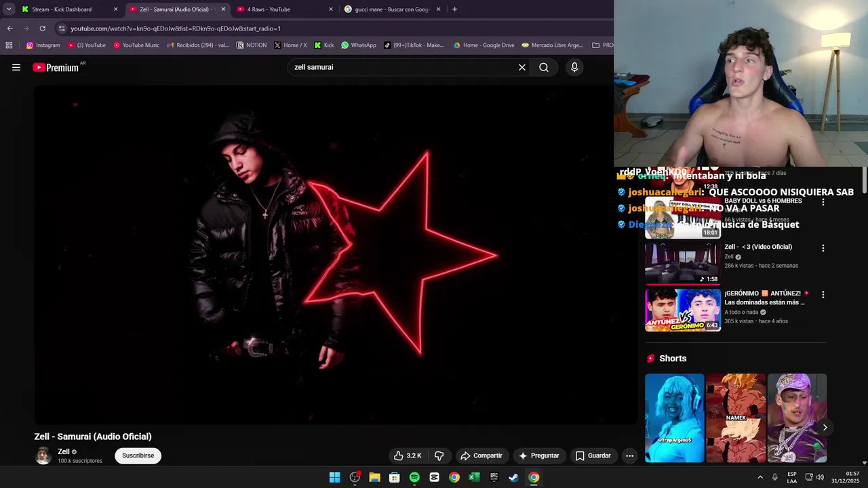Screen dimensions: 868x488
Task: Open options menu for GERÓNIMO ANTÚNEZ video
Action: [x=823, y=295]
